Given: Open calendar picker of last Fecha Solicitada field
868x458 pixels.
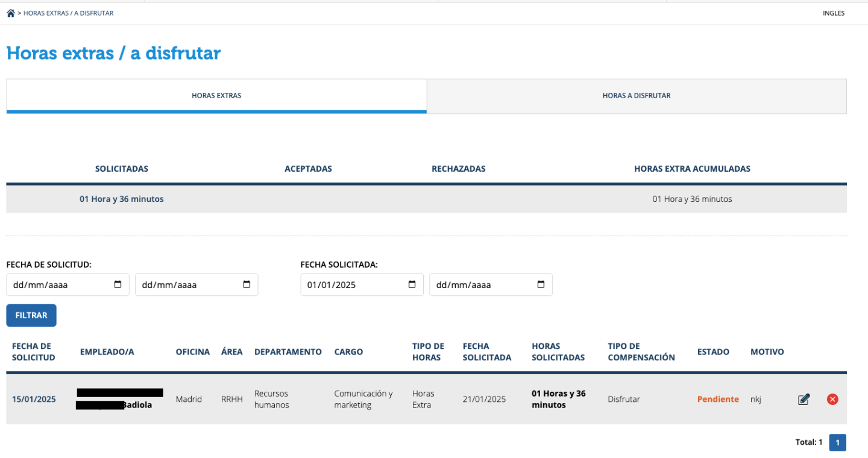Looking at the screenshot, I should (x=541, y=284).
